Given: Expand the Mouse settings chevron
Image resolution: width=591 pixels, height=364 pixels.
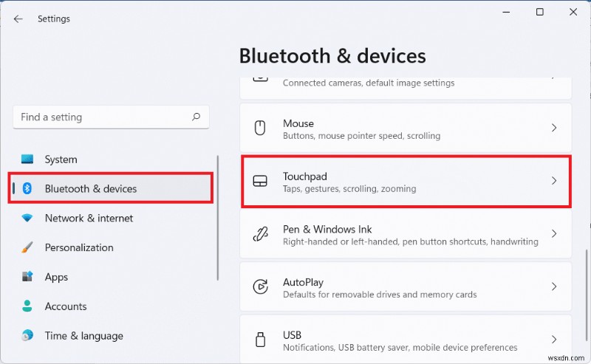Looking at the screenshot, I should point(554,128).
